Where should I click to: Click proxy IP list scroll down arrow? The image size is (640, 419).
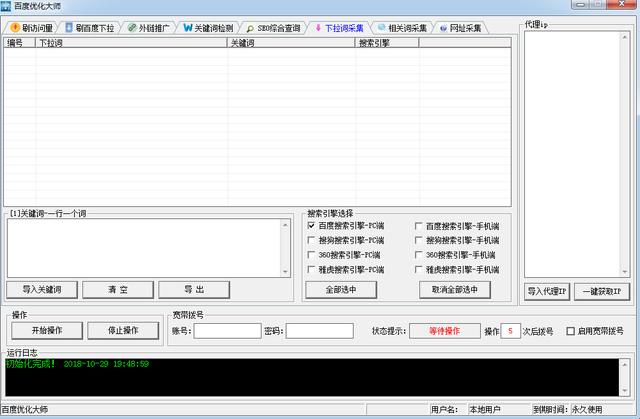pyautogui.click(x=624, y=272)
